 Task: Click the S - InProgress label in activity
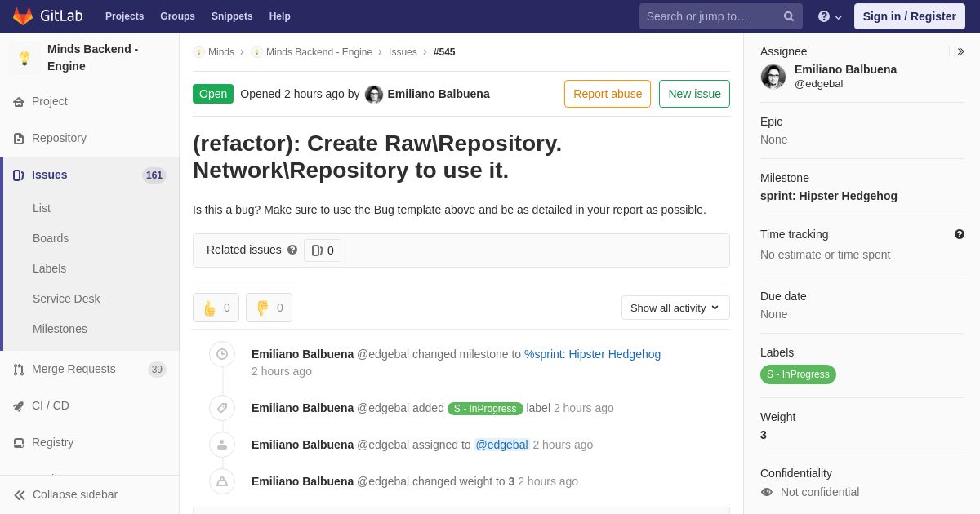485,409
